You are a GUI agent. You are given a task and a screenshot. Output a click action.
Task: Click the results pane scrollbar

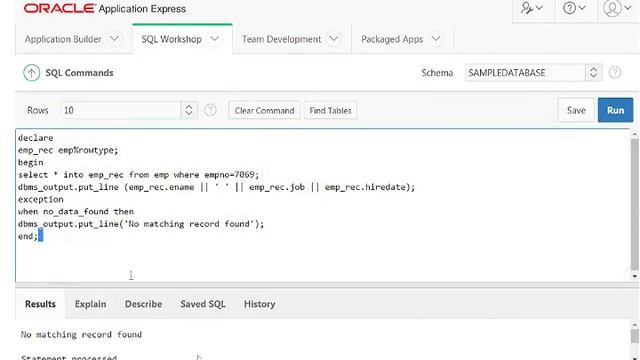(x=634, y=336)
